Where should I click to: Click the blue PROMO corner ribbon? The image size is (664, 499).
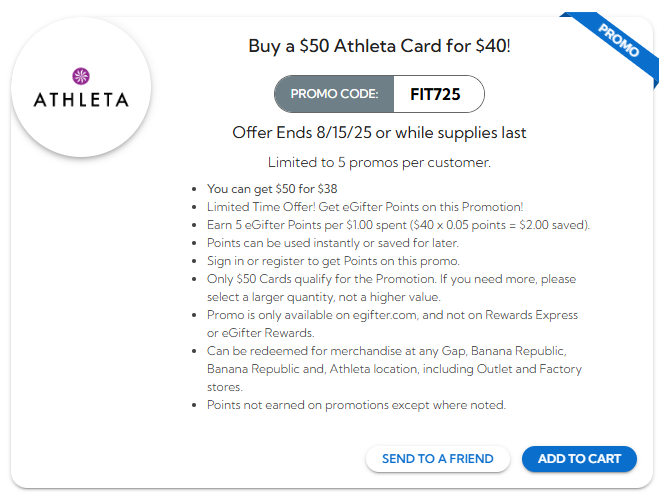pos(620,40)
